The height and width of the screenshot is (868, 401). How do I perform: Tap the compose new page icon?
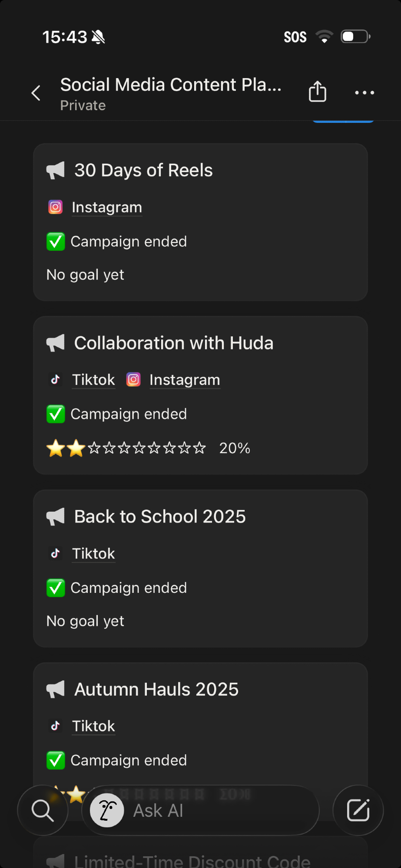tap(358, 810)
